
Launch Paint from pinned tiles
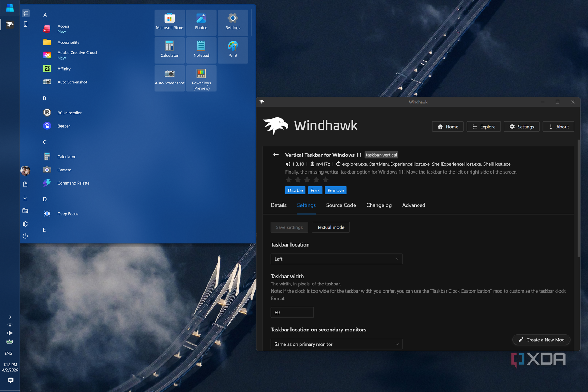pyautogui.click(x=233, y=50)
